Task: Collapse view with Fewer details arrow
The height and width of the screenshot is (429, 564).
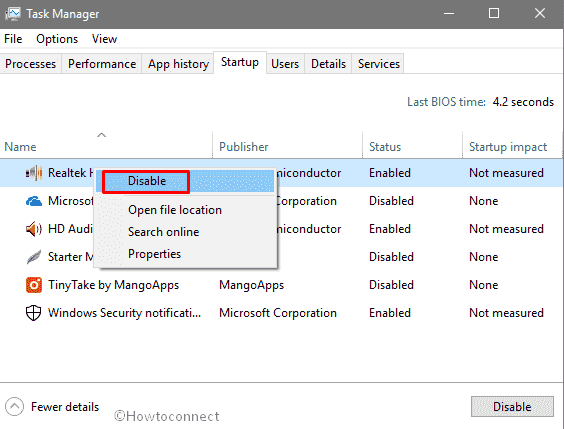Action: [x=14, y=407]
